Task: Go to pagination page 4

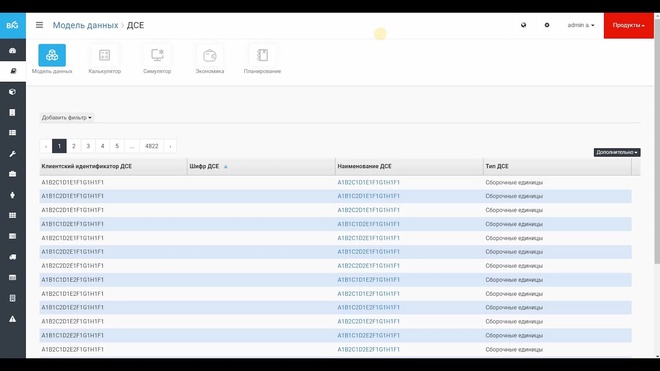Action: [102, 146]
